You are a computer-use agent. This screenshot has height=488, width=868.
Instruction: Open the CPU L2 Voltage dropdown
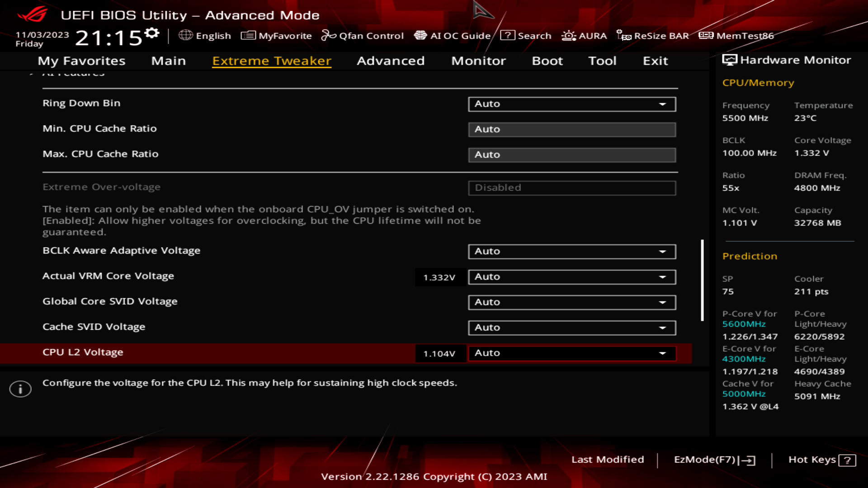coord(571,353)
